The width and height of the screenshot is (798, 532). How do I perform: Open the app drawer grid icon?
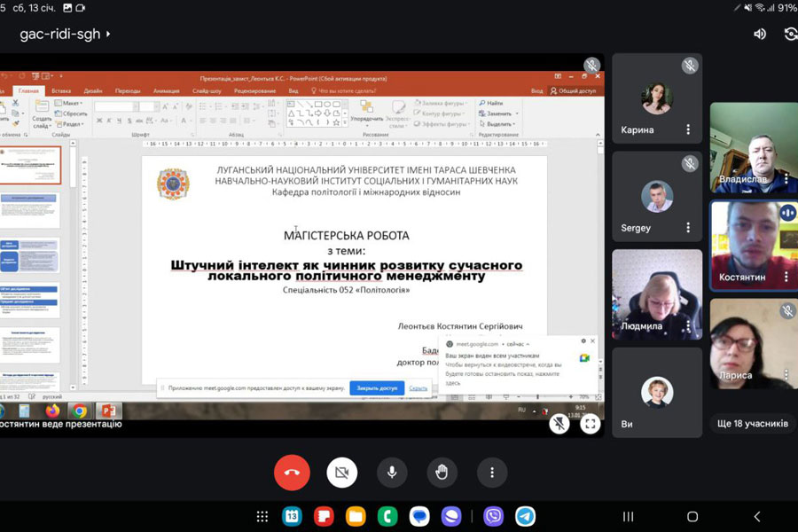coord(262,516)
